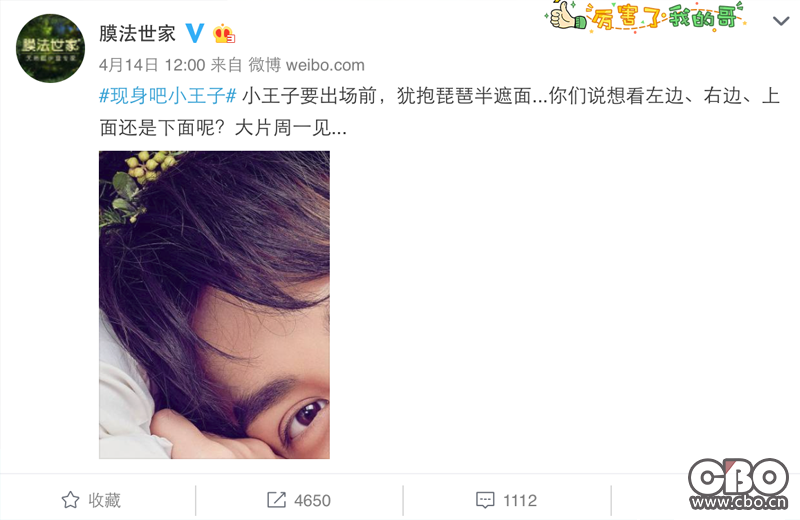Click the 收藏 favorite label
This screenshot has width=800, height=520.
[x=105, y=500]
